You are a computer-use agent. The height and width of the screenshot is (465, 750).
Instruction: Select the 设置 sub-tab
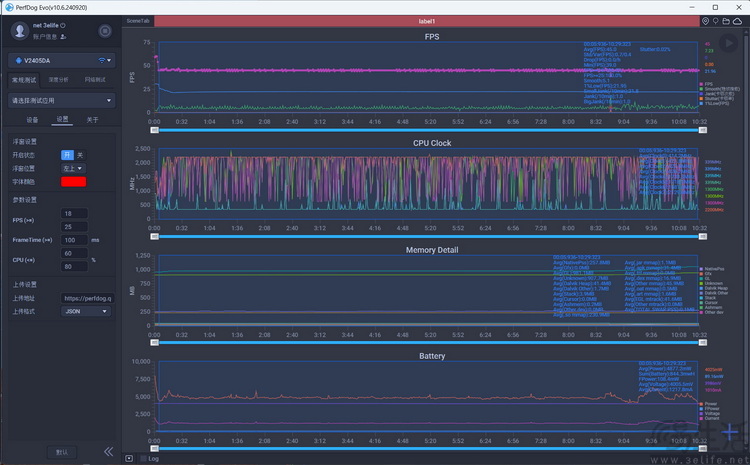point(62,119)
